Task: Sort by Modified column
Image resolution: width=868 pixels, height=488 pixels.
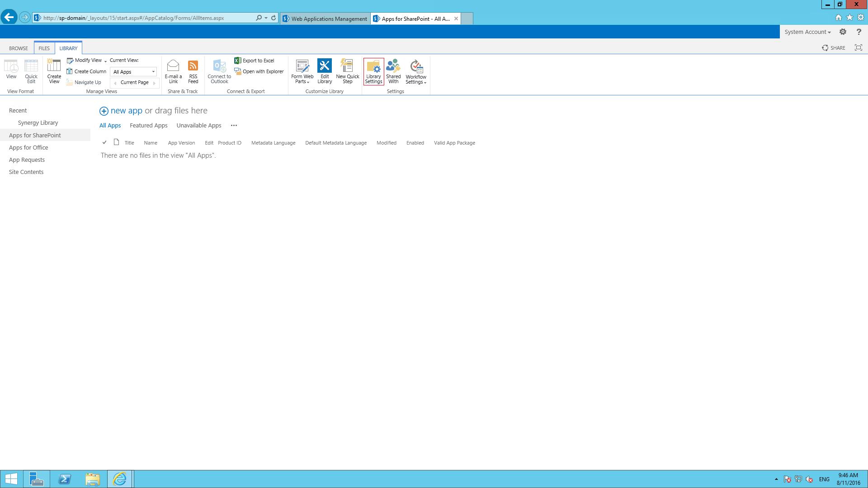Action: pos(387,143)
